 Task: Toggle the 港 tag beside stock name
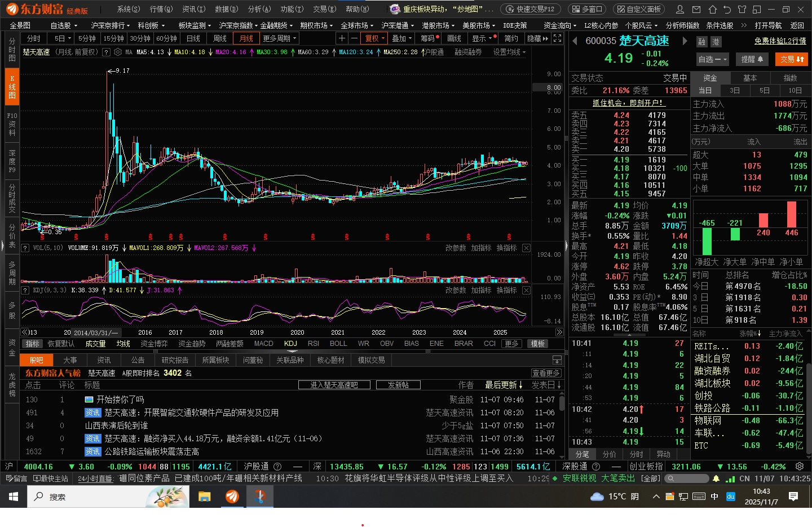[716, 42]
